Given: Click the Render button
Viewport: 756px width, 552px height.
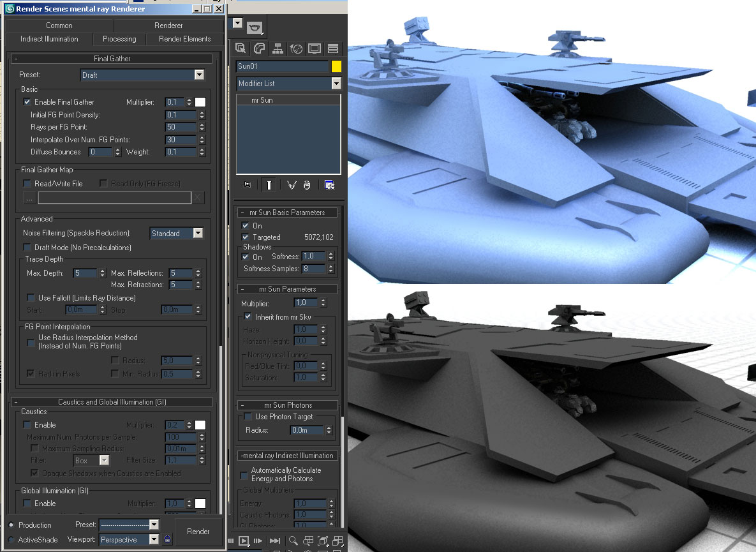Looking at the screenshot, I should 198,532.
